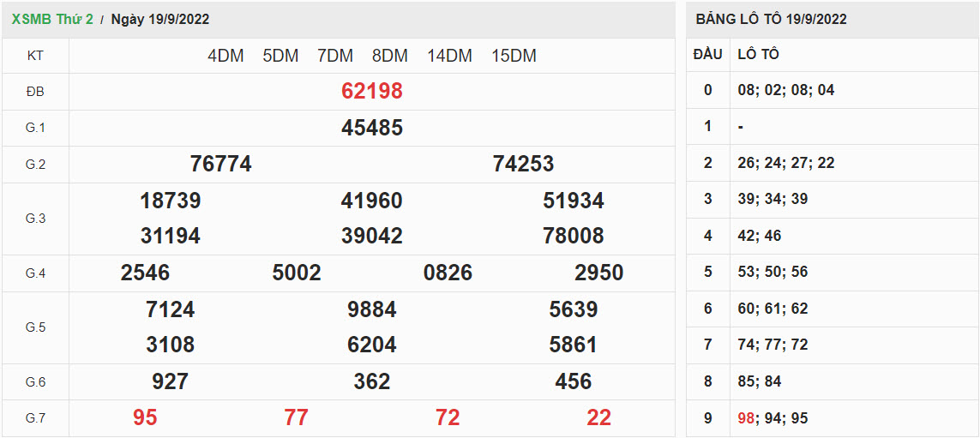Click G.5 result 9884

371,309
